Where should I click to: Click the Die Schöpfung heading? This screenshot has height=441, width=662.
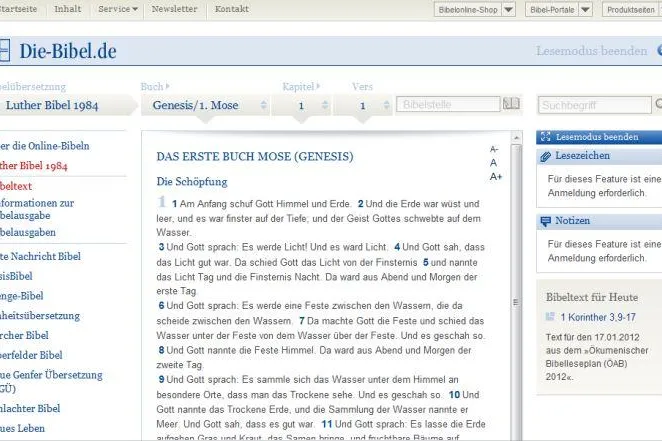(192, 182)
